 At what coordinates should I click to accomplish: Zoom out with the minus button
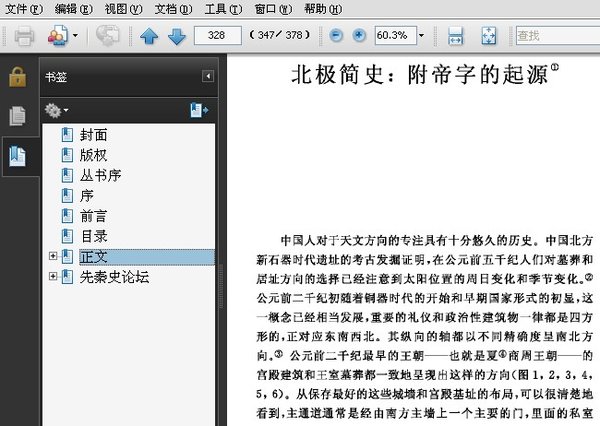336,36
